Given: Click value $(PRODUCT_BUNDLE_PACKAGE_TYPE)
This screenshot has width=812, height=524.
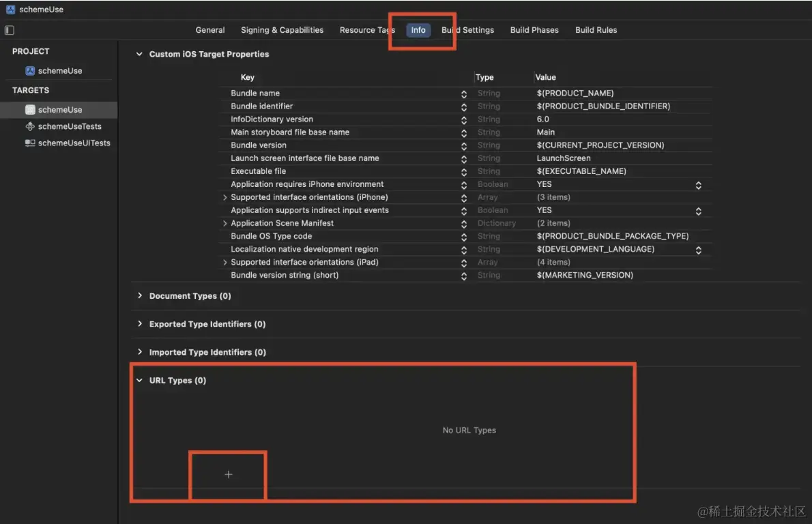Looking at the screenshot, I should pyautogui.click(x=613, y=236).
